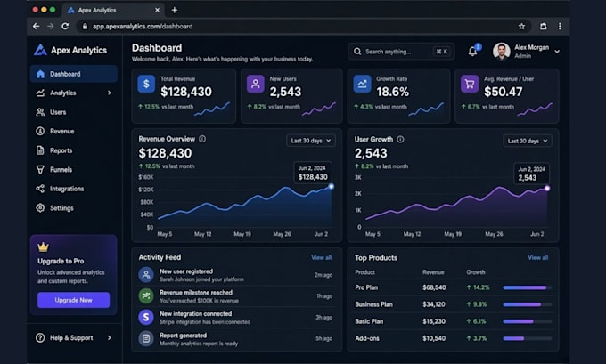Expand the Help & Support chevron
This screenshot has width=606, height=364.
click(x=110, y=338)
